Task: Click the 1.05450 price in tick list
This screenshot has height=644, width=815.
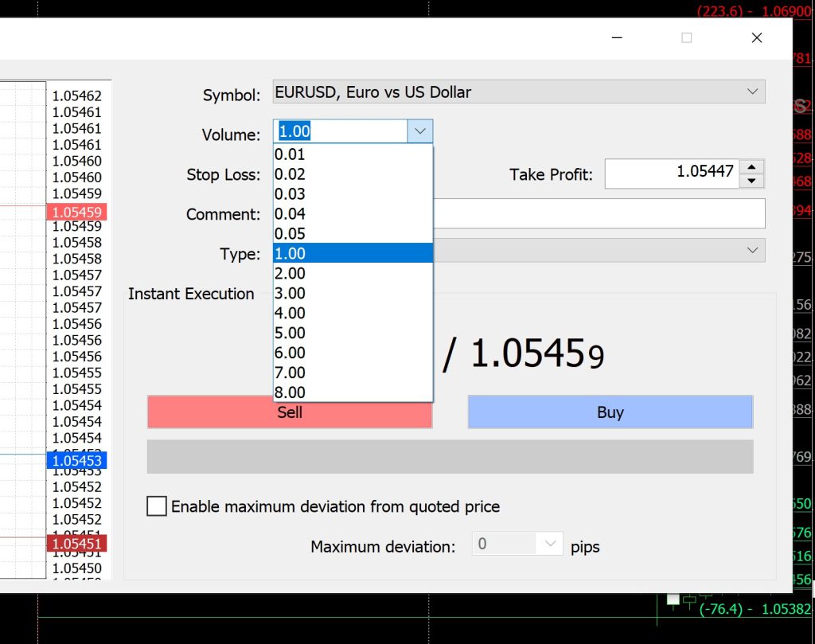Action: [x=77, y=568]
